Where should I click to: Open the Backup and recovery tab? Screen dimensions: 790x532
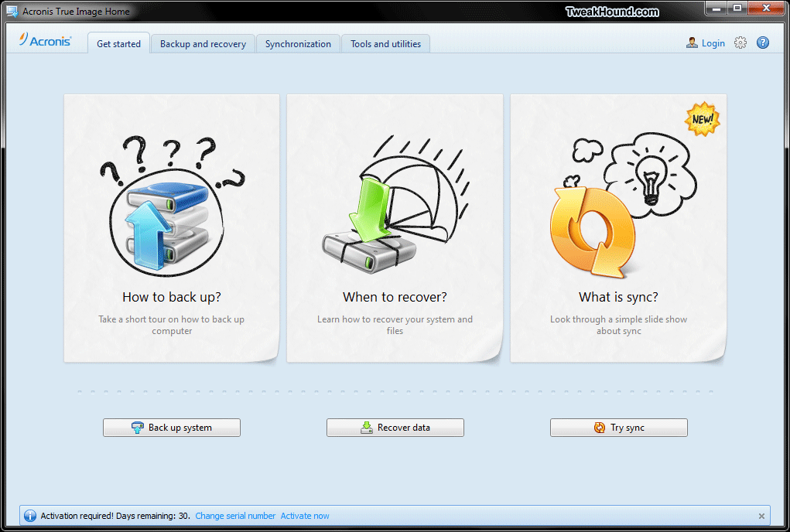click(x=203, y=44)
